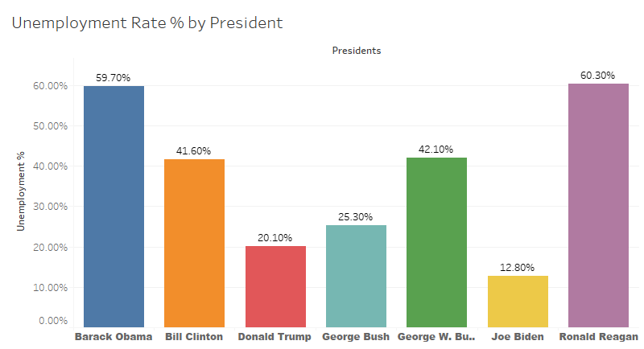
Task: Select the teal George Bush bar
Action: tap(356, 275)
